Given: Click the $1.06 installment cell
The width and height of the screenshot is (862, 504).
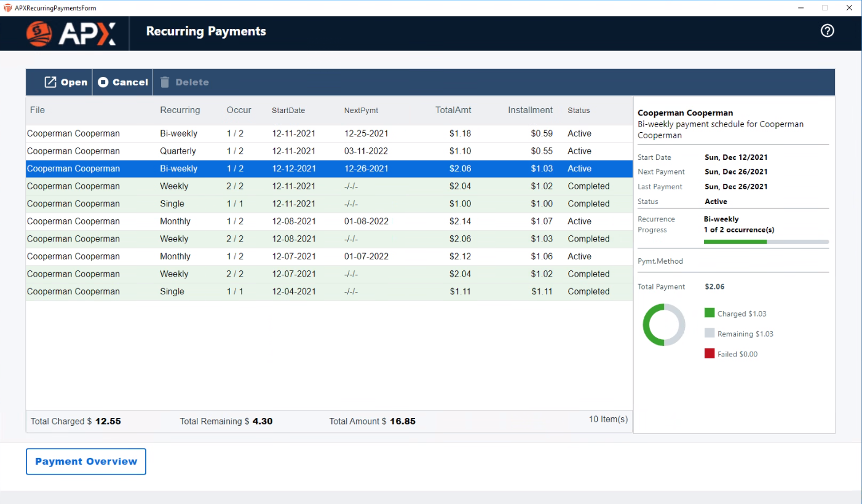Looking at the screenshot, I should pyautogui.click(x=542, y=256).
